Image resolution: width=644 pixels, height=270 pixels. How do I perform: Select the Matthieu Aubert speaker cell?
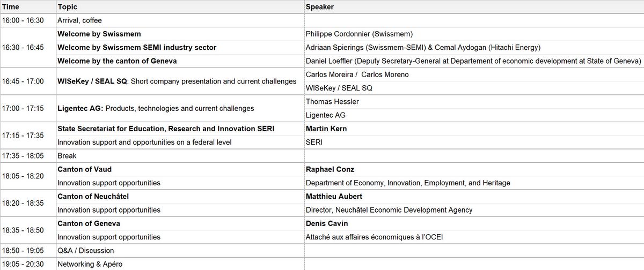(x=333, y=196)
